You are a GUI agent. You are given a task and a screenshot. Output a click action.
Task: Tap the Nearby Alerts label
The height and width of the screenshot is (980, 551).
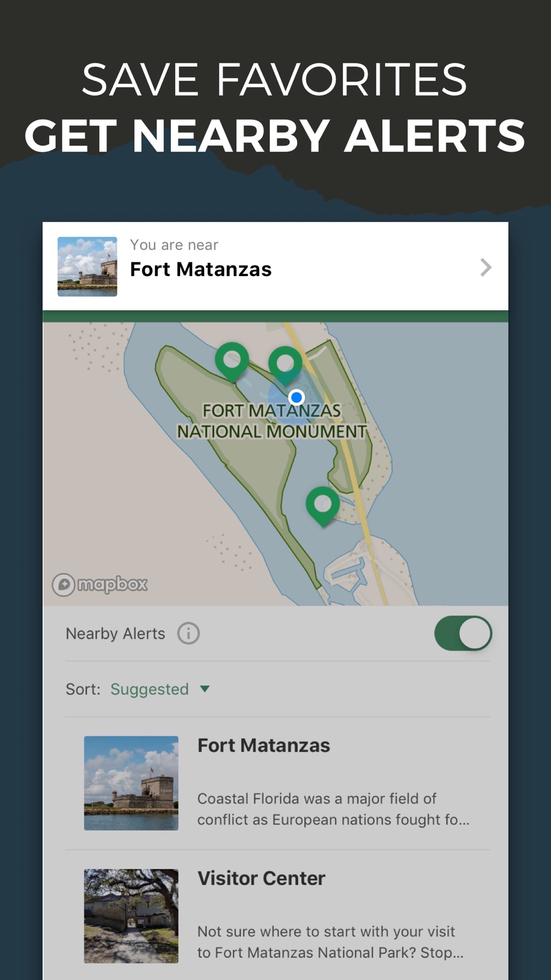point(115,633)
